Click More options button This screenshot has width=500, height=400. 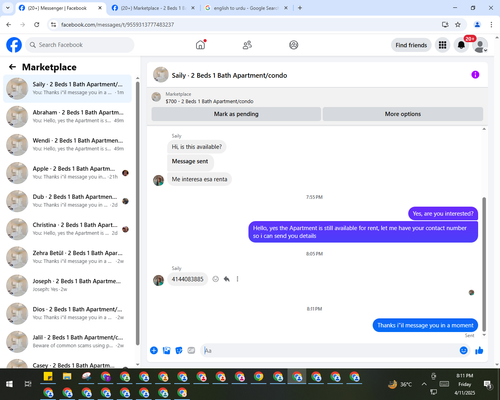pos(403,114)
